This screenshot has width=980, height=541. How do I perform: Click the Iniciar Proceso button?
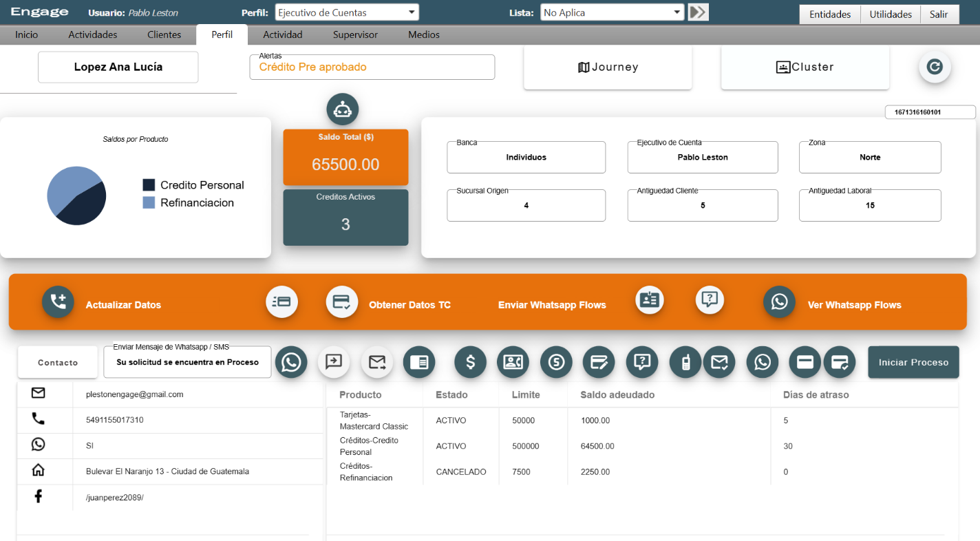913,362
